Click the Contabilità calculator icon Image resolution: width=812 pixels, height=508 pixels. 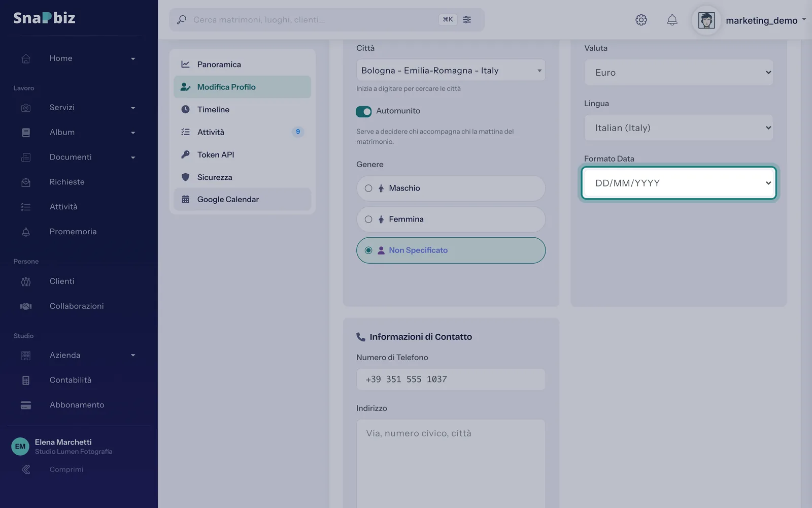click(x=26, y=380)
